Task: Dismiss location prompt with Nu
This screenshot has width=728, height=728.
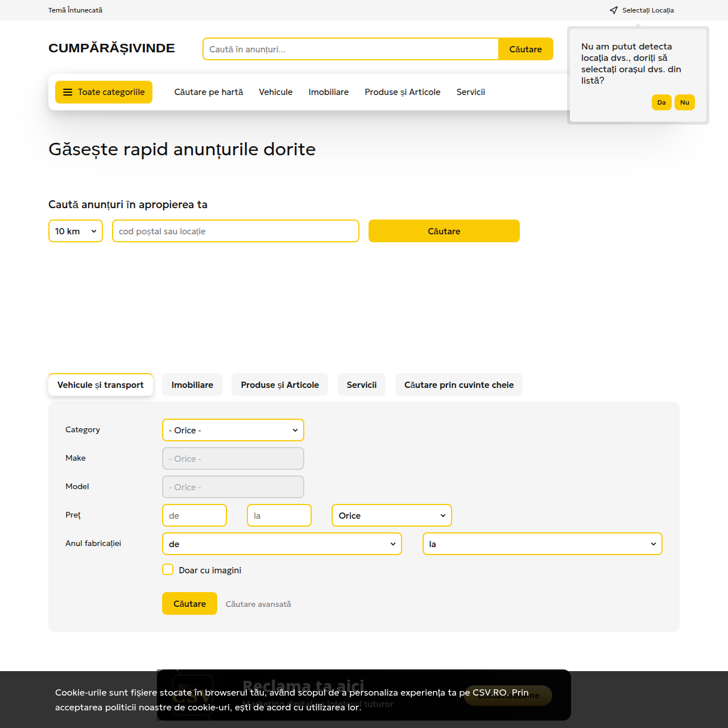Action: pyautogui.click(x=684, y=102)
